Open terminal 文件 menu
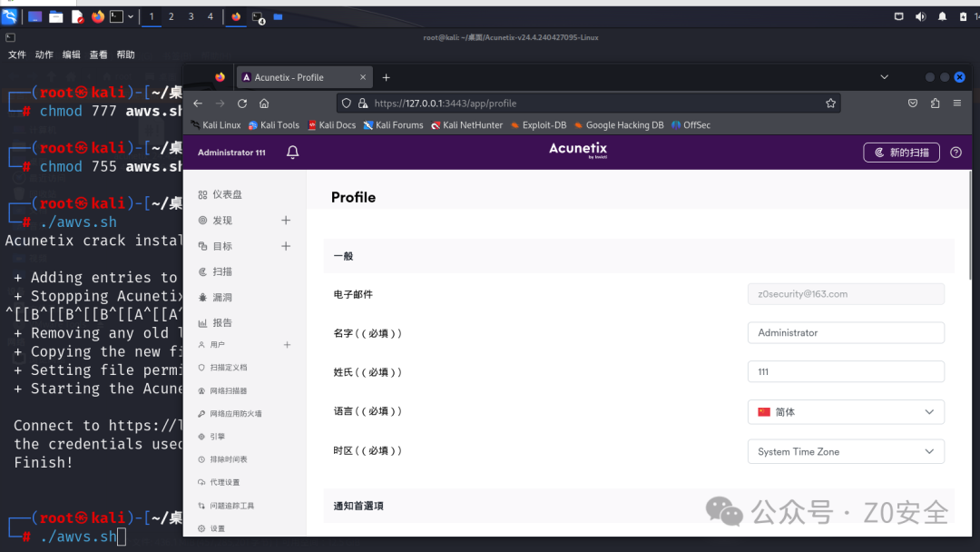The width and height of the screenshot is (980, 552). (17, 55)
